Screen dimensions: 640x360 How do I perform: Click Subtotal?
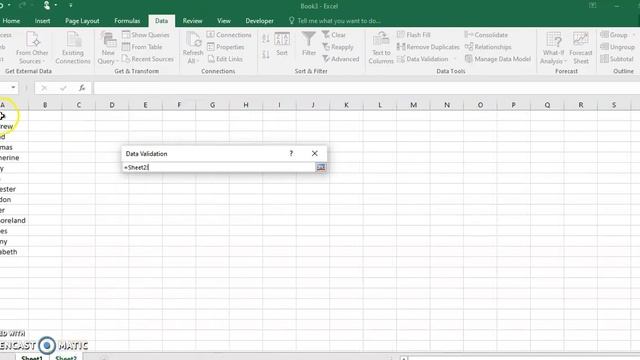(617, 59)
